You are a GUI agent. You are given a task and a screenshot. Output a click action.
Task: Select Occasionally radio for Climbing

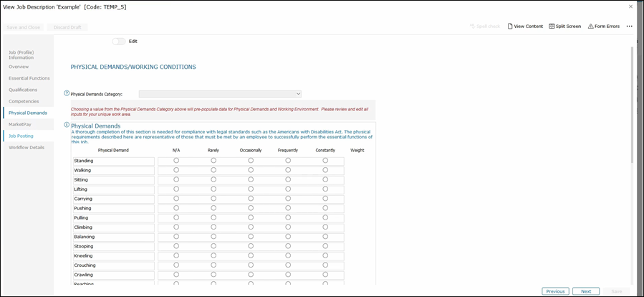pos(251,227)
